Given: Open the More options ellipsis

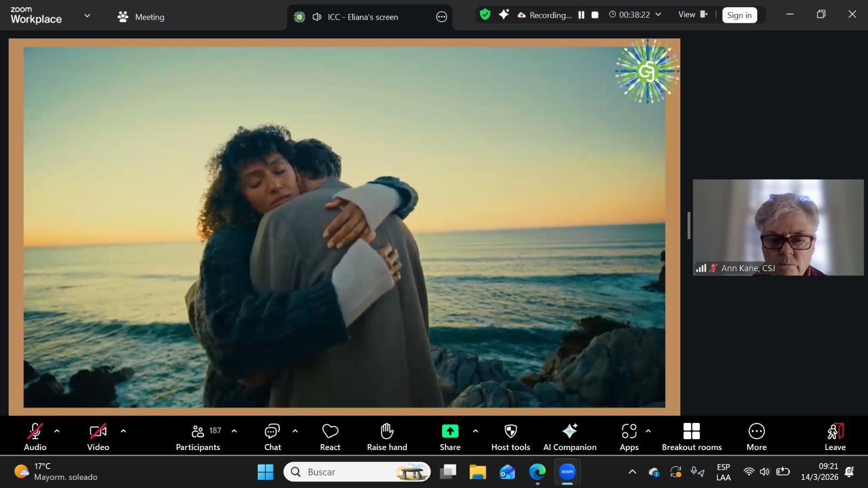Looking at the screenshot, I should pyautogui.click(x=756, y=436).
